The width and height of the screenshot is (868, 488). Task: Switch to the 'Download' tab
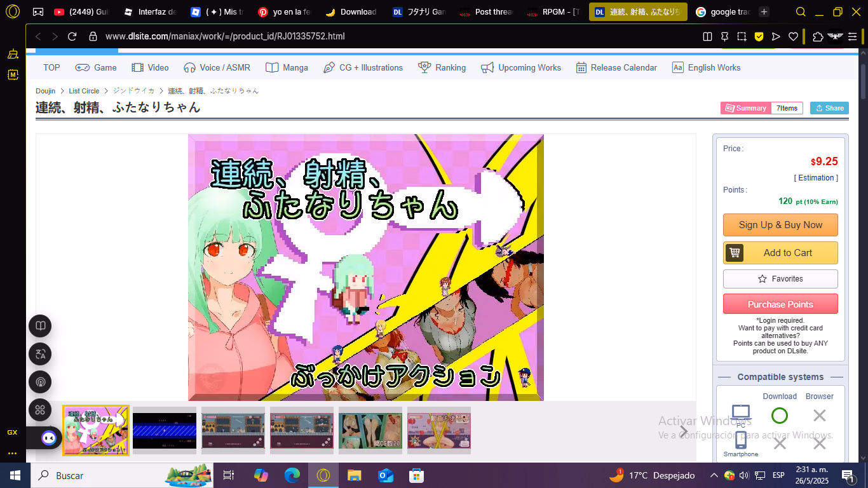click(x=351, y=11)
